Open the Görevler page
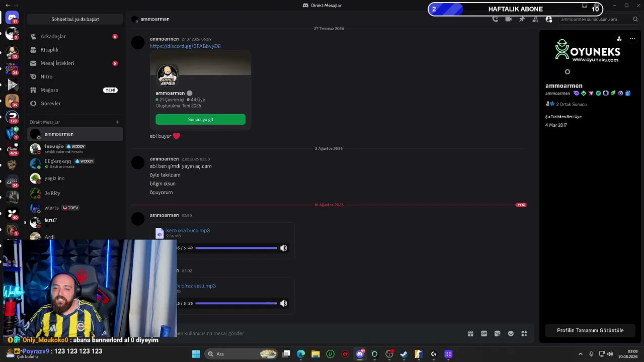 pyautogui.click(x=75, y=104)
